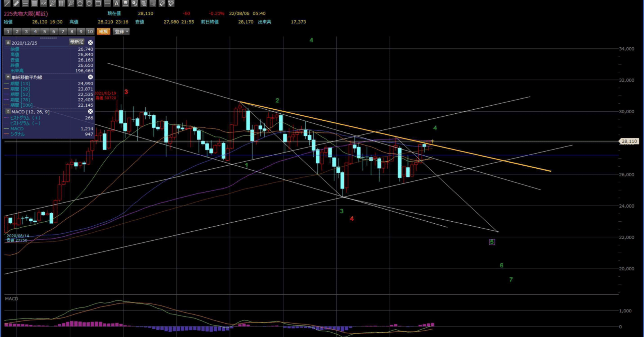This screenshot has height=337, width=644.
Task: Select the converging angled lines tool
Action: pos(70,3)
